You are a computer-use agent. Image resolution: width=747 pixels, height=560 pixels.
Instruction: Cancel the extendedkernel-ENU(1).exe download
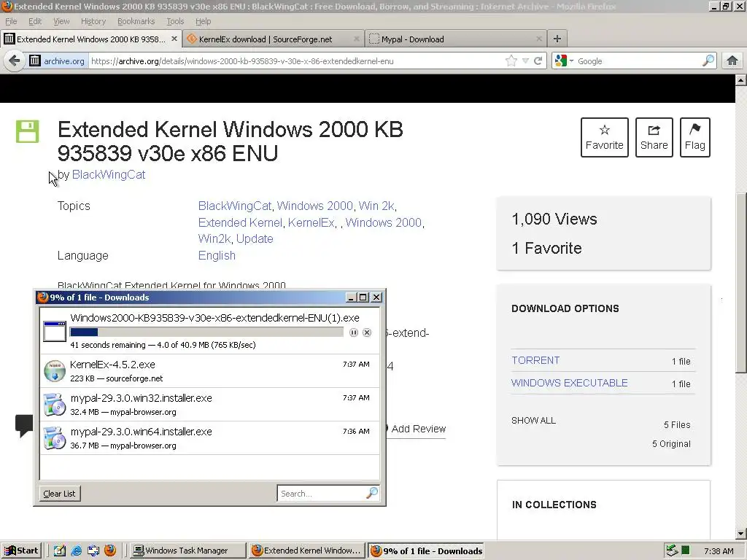[x=367, y=332]
